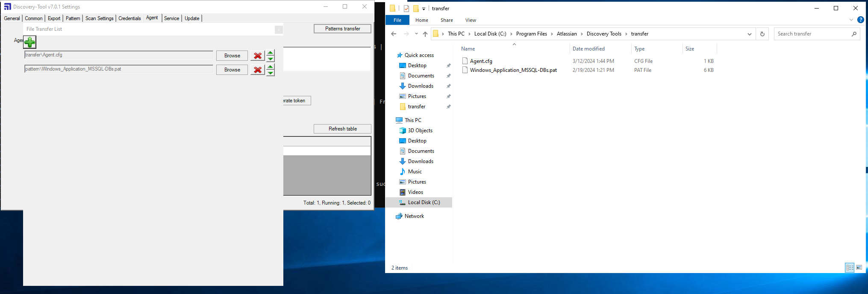
Task: Sort files by Type column
Action: pos(639,49)
